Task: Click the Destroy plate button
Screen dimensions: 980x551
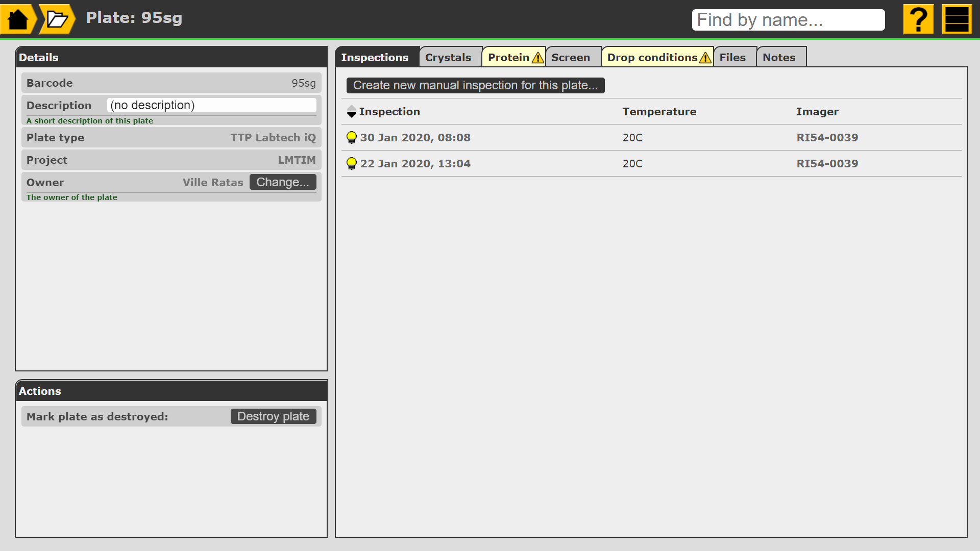Action: tap(273, 416)
